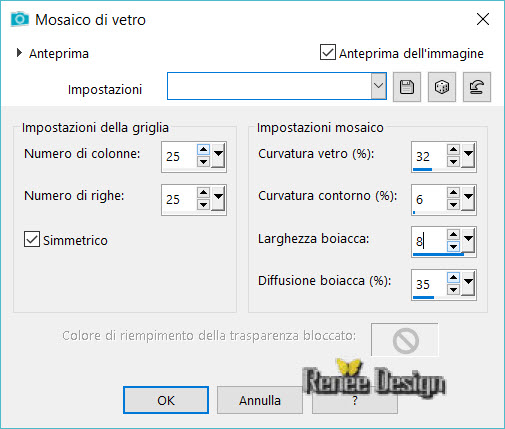The height and width of the screenshot is (429, 505).
Task: Open Numero di colonne slider dropdown arrow
Action: [218, 155]
